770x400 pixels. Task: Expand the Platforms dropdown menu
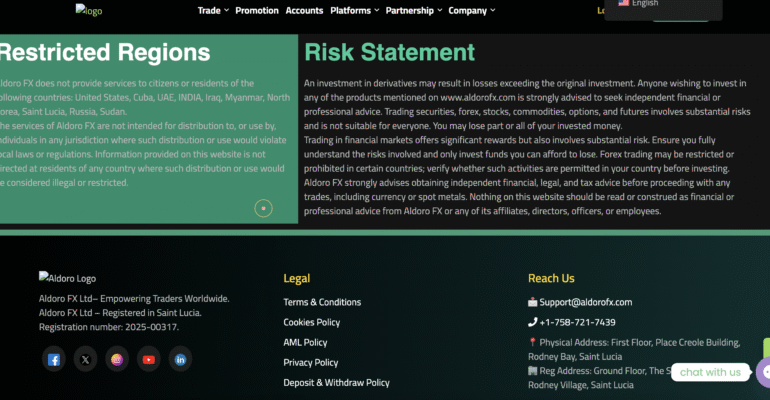(354, 11)
